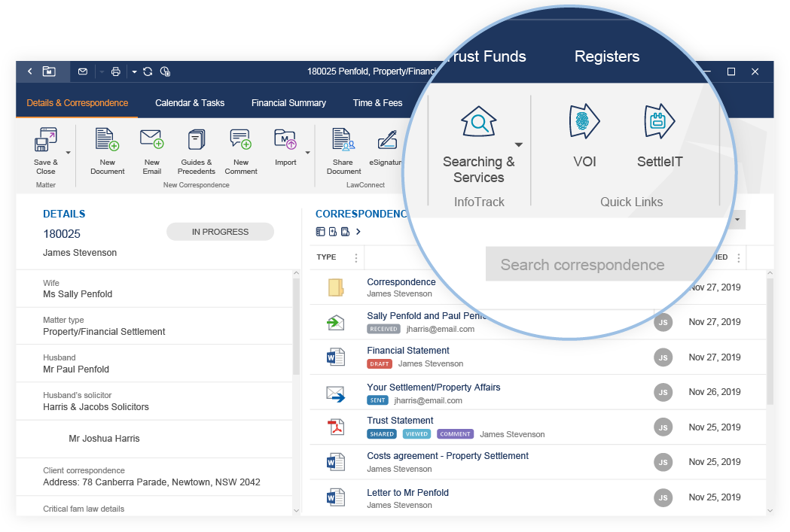Click the back arrow in the title bar
The image size is (790, 532).
[x=29, y=71]
